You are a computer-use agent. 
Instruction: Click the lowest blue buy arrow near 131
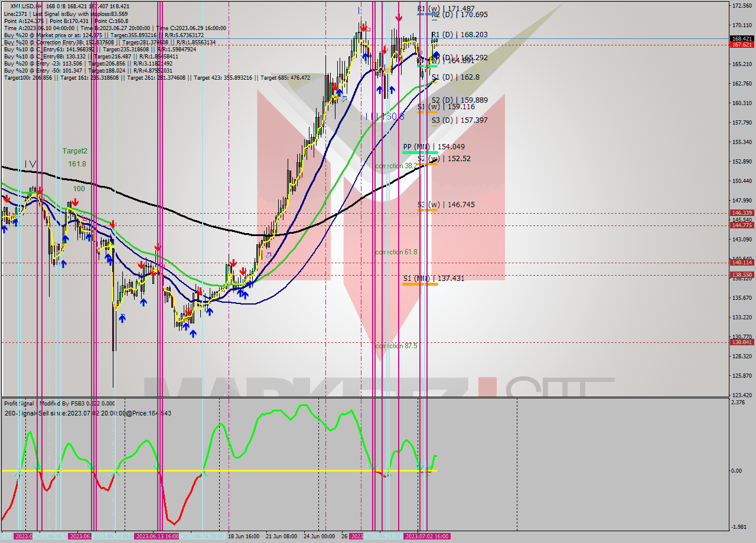pos(193,333)
